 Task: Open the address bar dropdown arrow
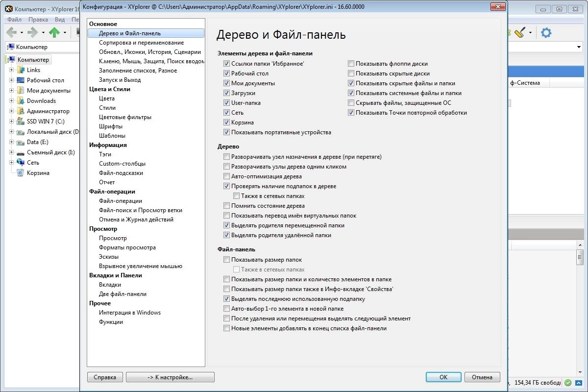point(579,47)
